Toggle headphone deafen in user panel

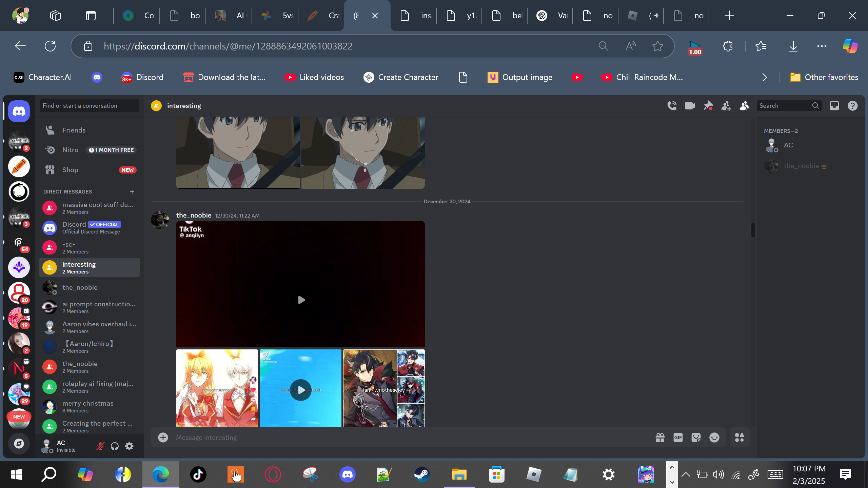115,446
